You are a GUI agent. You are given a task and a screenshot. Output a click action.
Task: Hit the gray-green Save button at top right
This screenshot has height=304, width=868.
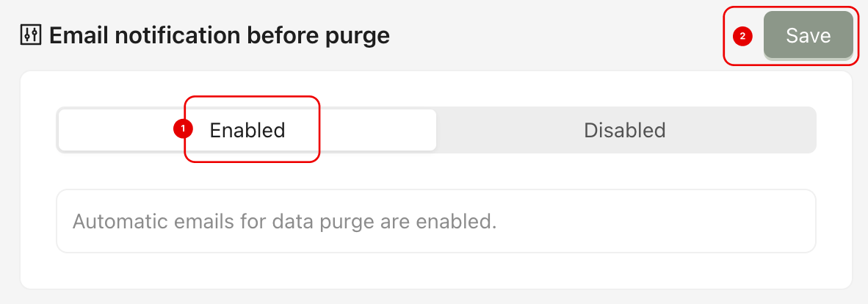click(808, 35)
